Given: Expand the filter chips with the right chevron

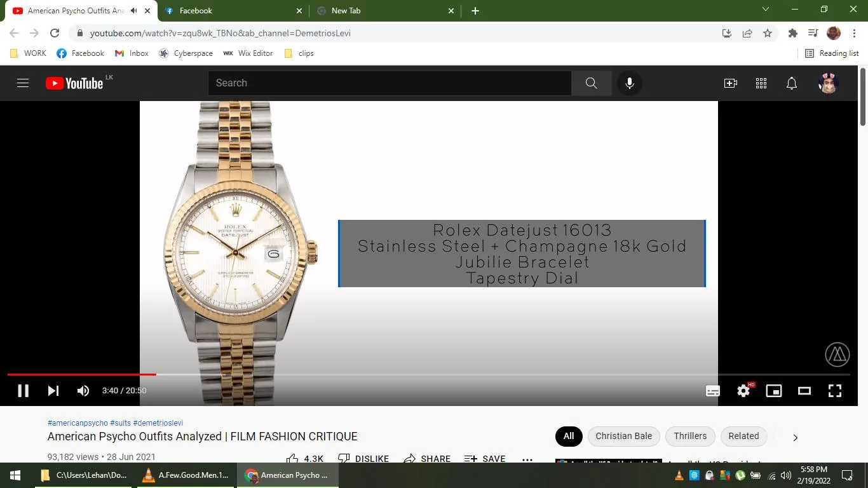Looking at the screenshot, I should [x=795, y=437].
